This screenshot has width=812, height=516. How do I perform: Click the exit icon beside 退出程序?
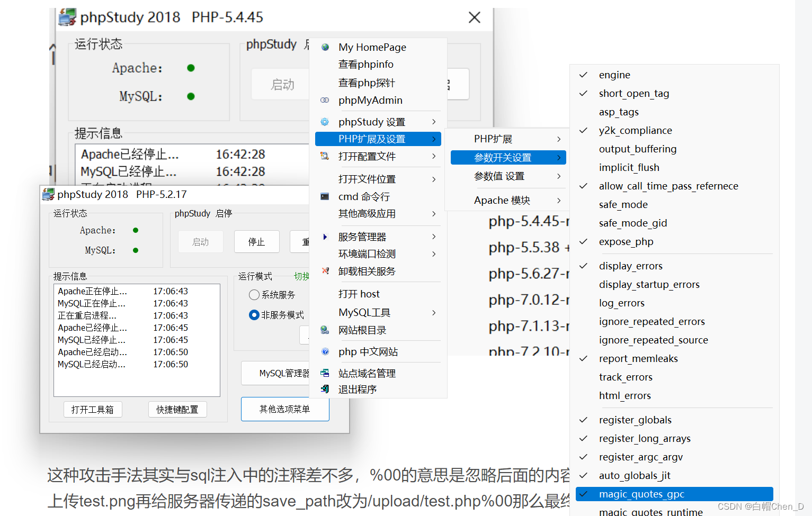(x=325, y=389)
